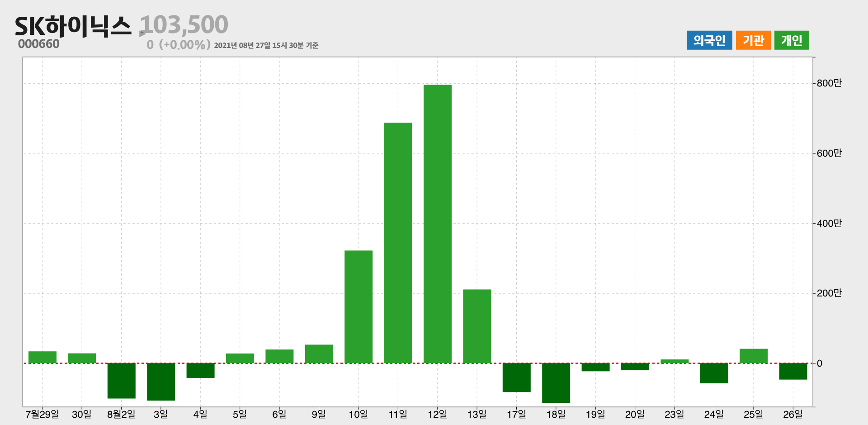Image resolution: width=868 pixels, height=425 pixels.
Task: Click the tallest bar for 12일
Action: click(x=438, y=224)
